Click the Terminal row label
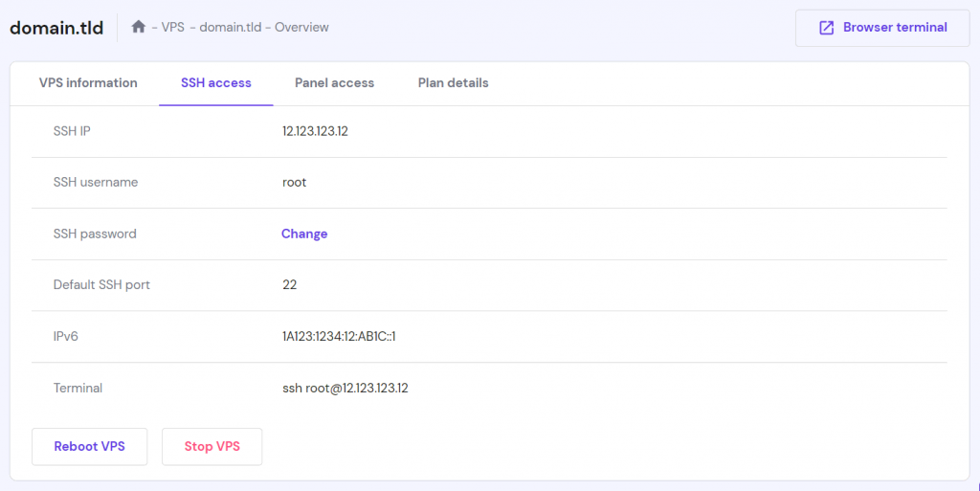This screenshot has width=980, height=491. tap(78, 388)
